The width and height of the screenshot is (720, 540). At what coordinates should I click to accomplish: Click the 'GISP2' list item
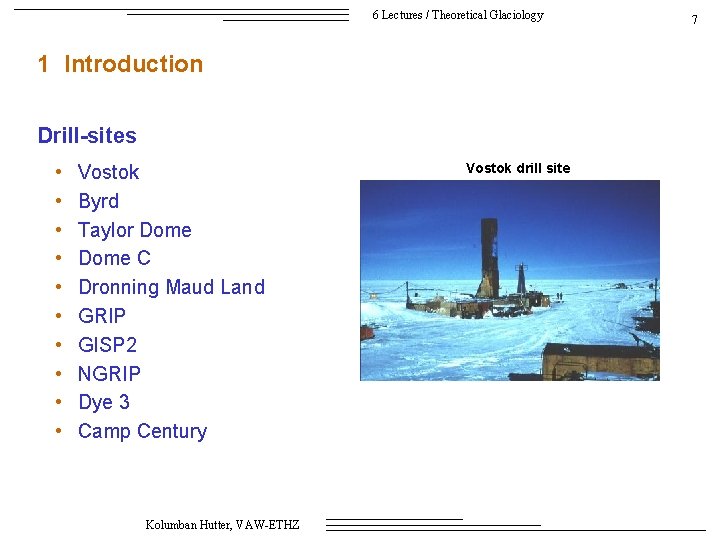point(107,345)
